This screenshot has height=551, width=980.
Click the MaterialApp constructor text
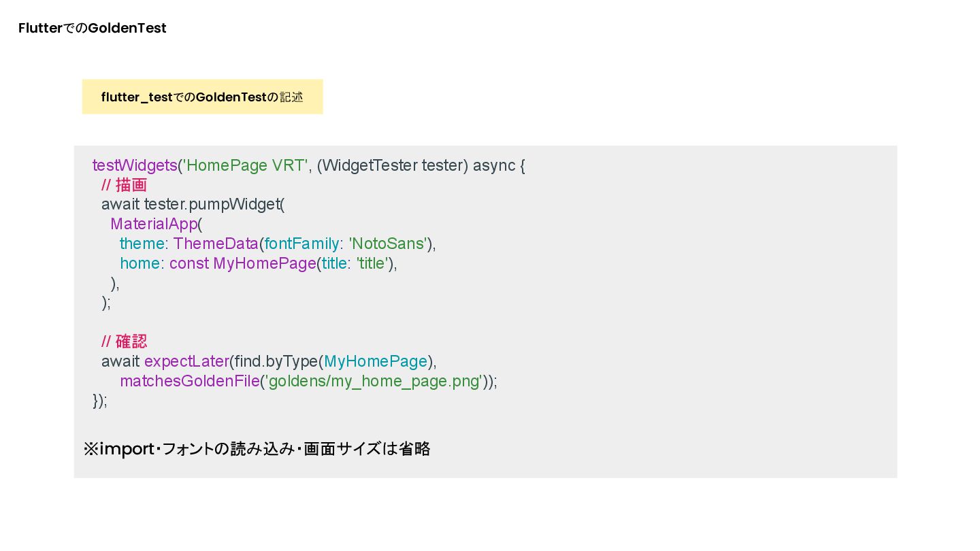point(154,224)
